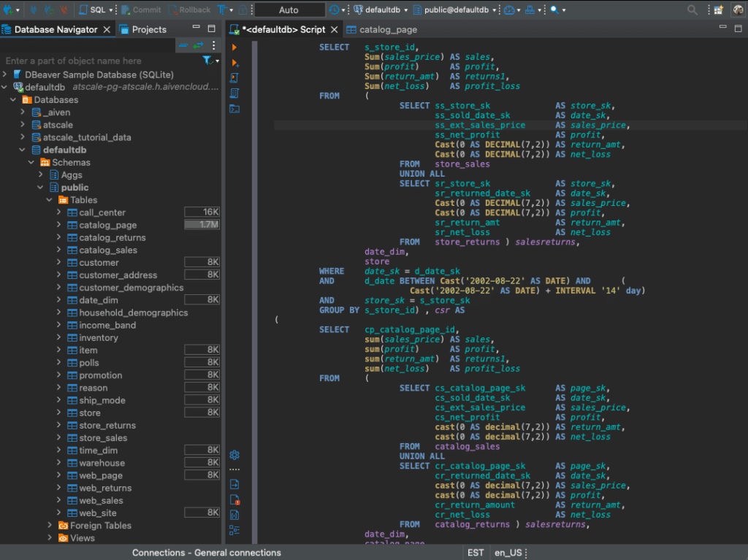Click the gray global search icon
This screenshot has height=560, width=748.
coord(692,9)
